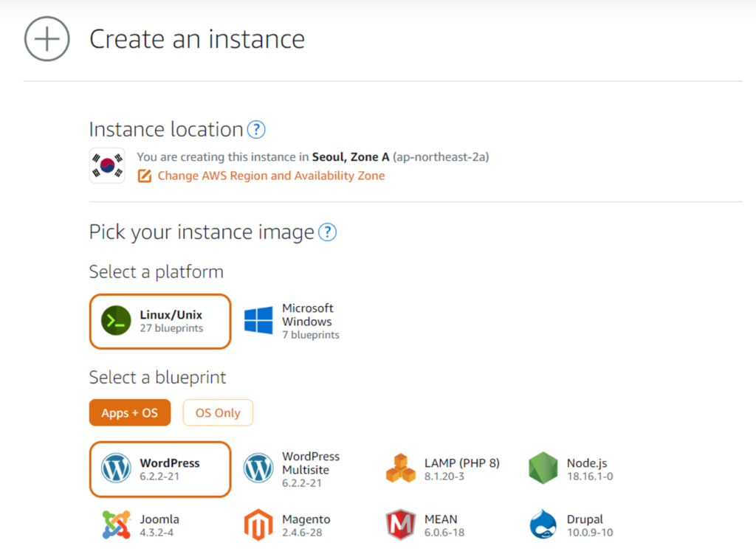The image size is (756, 554).
Task: Select the WordPress 6.2.2-21 blueprint card
Action: click(x=160, y=469)
